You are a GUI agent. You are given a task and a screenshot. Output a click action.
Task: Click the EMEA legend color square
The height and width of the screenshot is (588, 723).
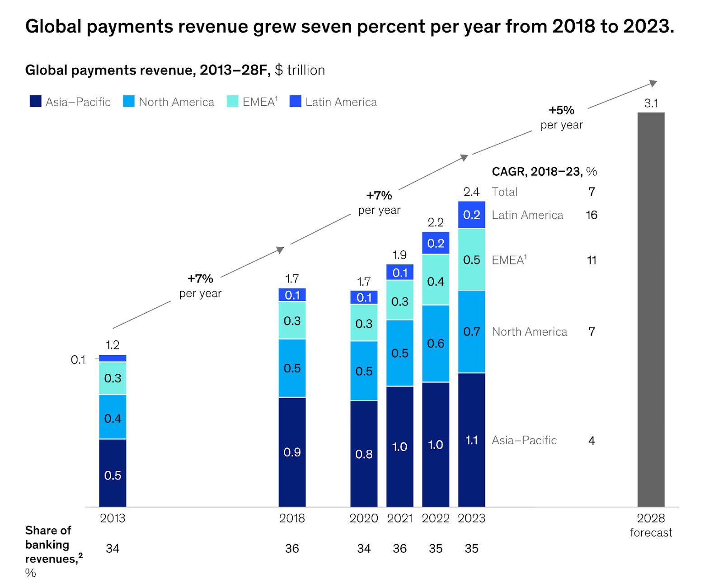[x=232, y=101]
